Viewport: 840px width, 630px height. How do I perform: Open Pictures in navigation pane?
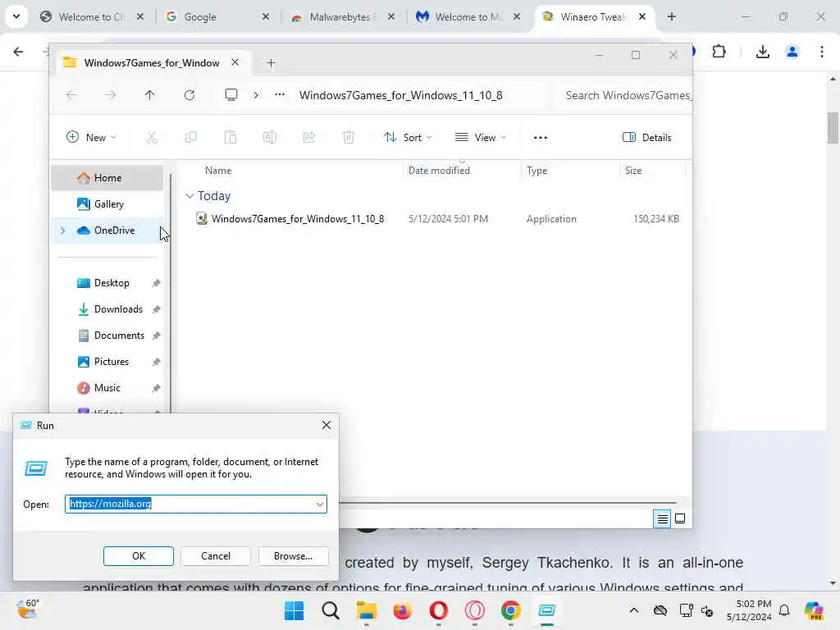[x=107, y=362]
